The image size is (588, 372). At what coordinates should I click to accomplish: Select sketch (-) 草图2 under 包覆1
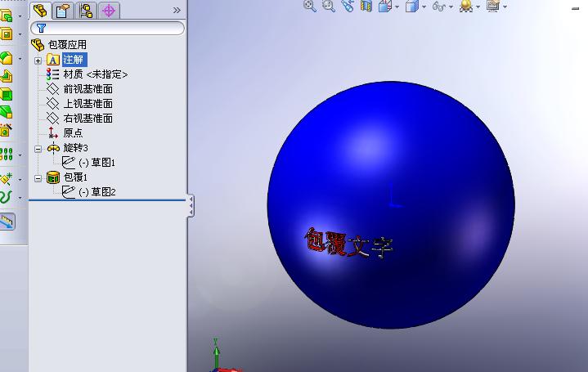(x=97, y=192)
